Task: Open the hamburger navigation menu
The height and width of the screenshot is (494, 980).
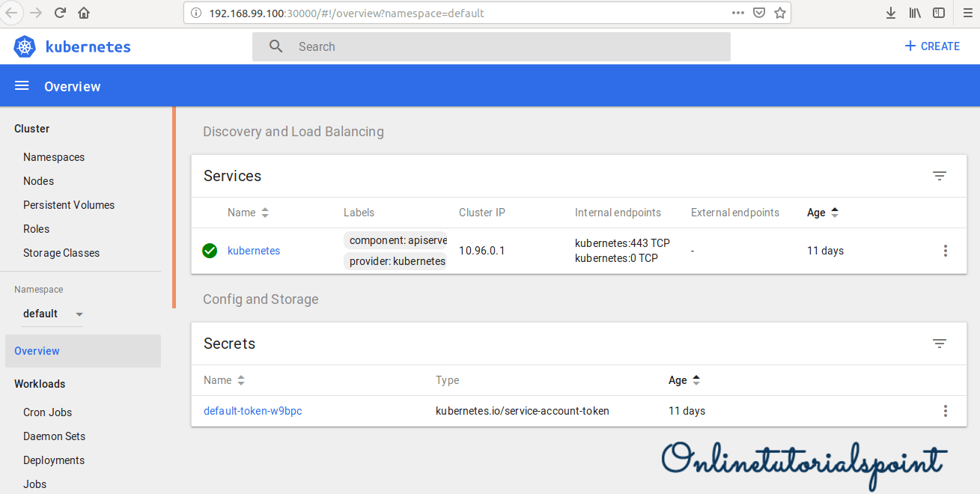Action: click(x=22, y=86)
